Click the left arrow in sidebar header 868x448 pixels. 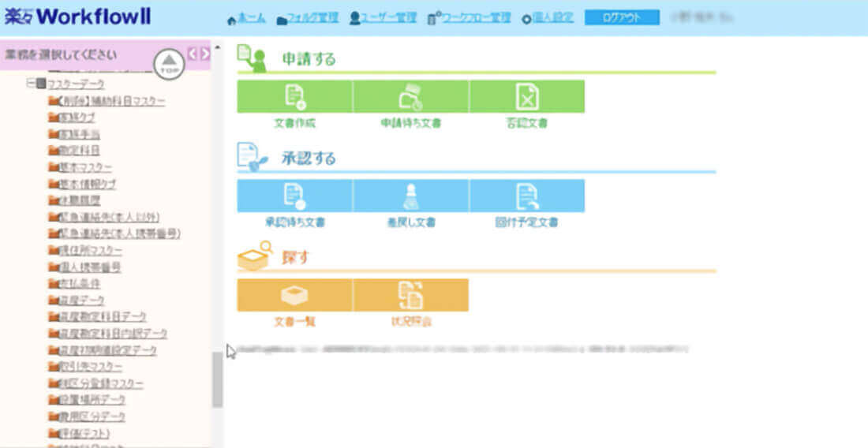192,54
